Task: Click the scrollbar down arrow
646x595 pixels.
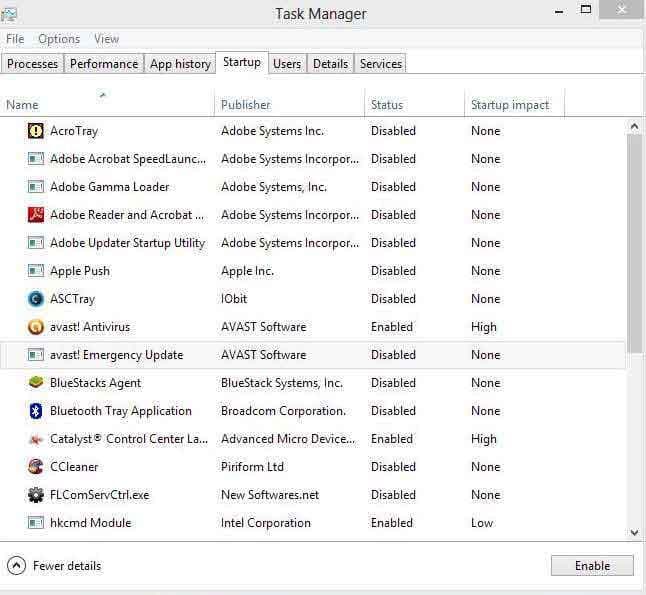Action: point(634,532)
